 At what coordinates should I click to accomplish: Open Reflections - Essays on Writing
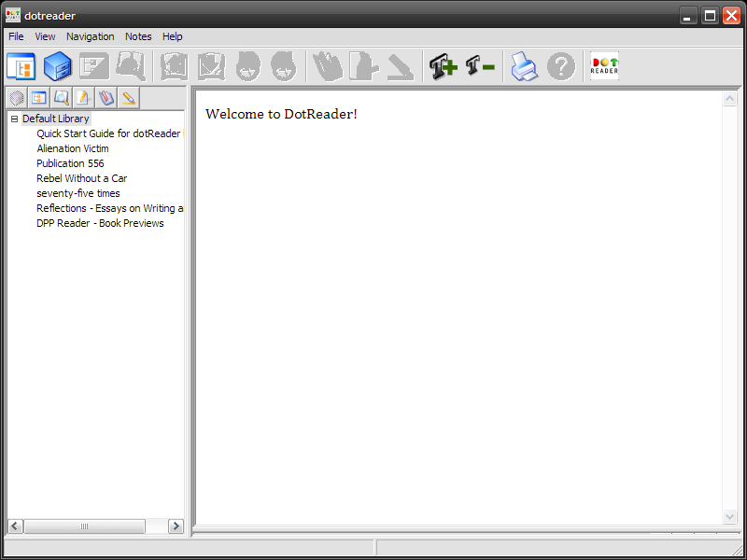point(109,208)
